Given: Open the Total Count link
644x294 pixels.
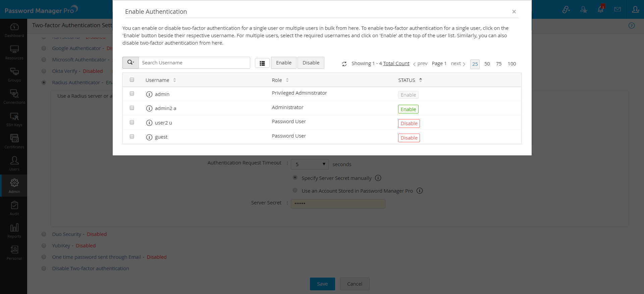Looking at the screenshot, I should pyautogui.click(x=396, y=63).
